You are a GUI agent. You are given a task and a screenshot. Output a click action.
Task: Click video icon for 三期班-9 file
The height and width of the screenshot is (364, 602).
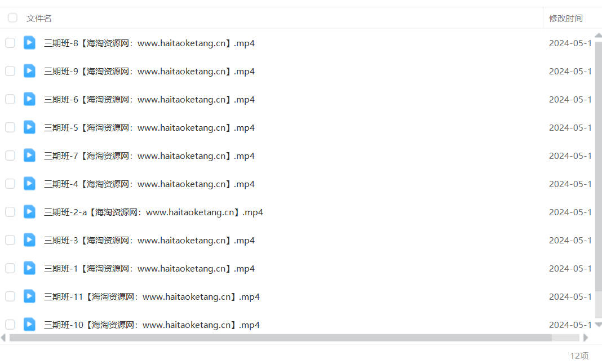29,70
